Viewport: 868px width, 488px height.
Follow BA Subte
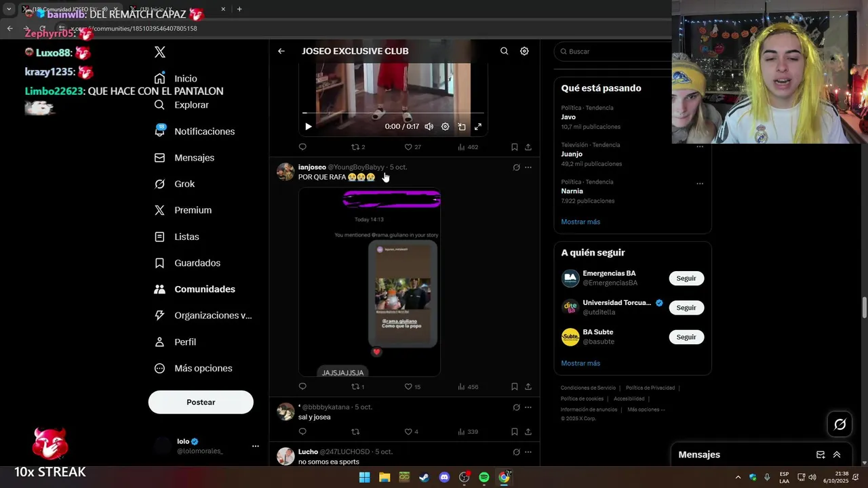686,337
